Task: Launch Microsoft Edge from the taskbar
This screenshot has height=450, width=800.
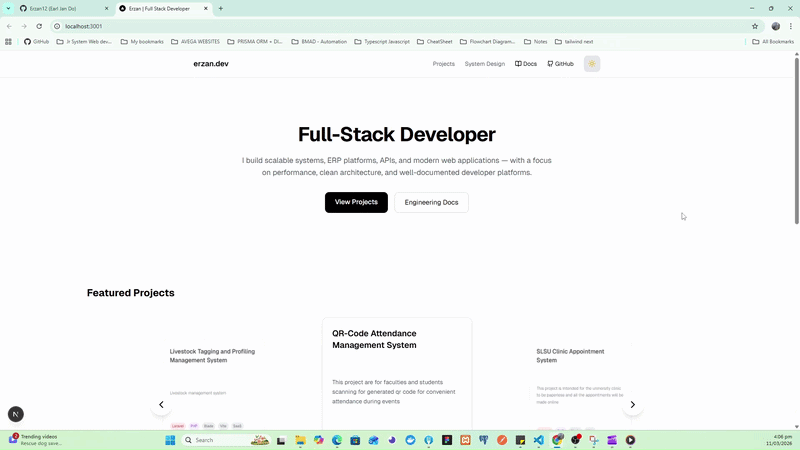Action: pos(337,440)
